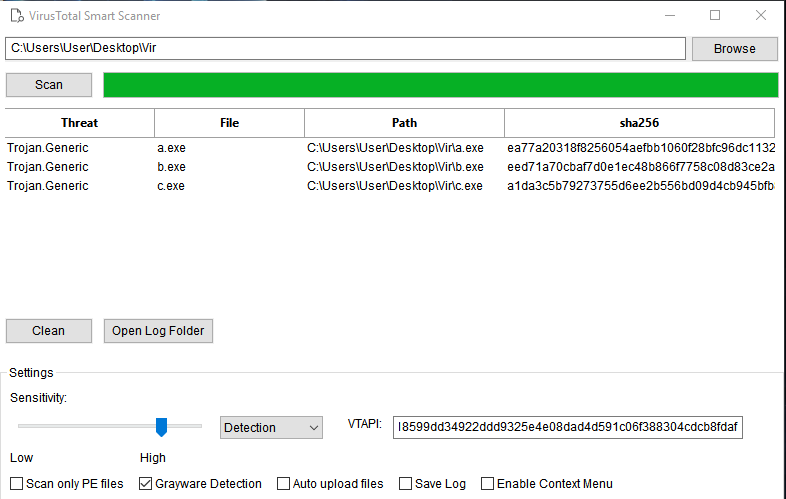Close the VirusTotal Smart Scanner window
The image size is (786, 499).
pos(761,16)
